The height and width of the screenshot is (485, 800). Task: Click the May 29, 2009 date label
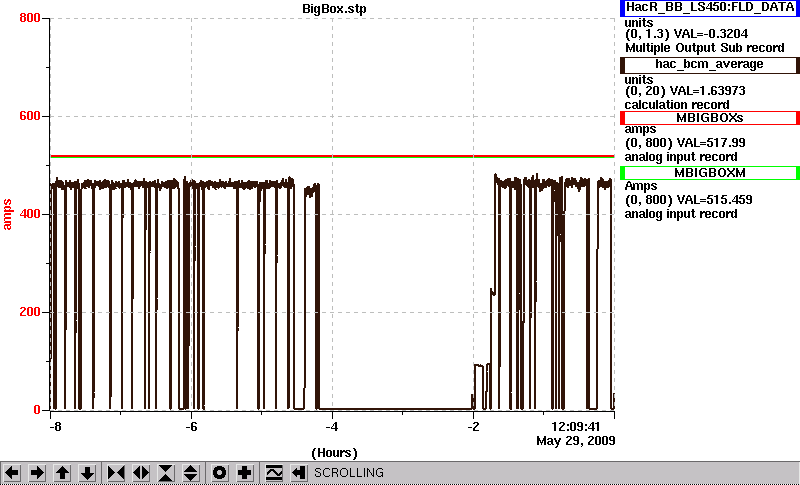click(x=576, y=441)
